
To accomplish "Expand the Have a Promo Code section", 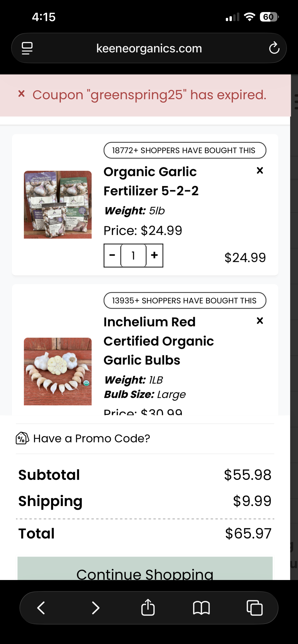I will pos(83,439).
